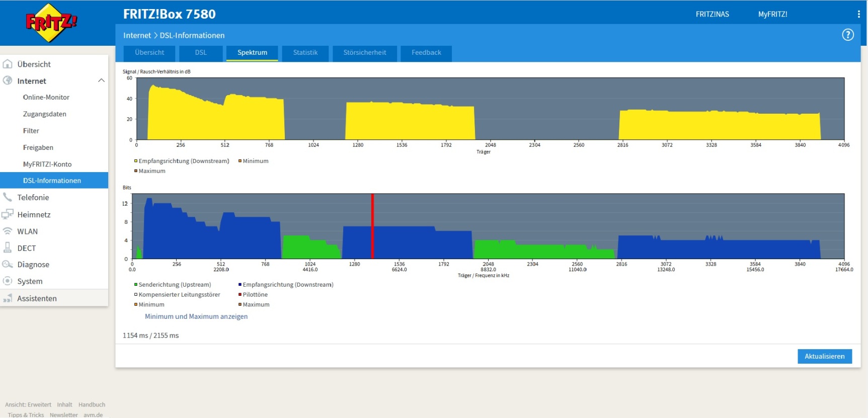Open FRITZ!NAS link in header
The image size is (868, 418).
coord(713,14)
